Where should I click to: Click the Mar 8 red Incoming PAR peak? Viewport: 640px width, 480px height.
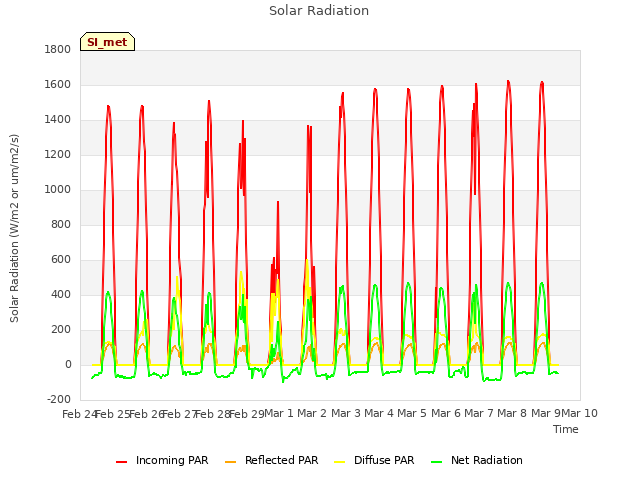[x=508, y=82]
